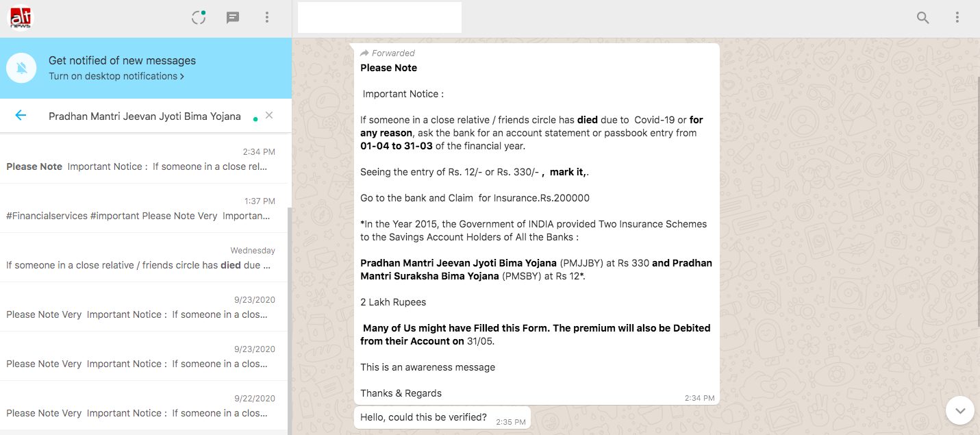The height and width of the screenshot is (435, 980).
Task: Click the muted bell notification icon
Action: [x=21, y=68]
